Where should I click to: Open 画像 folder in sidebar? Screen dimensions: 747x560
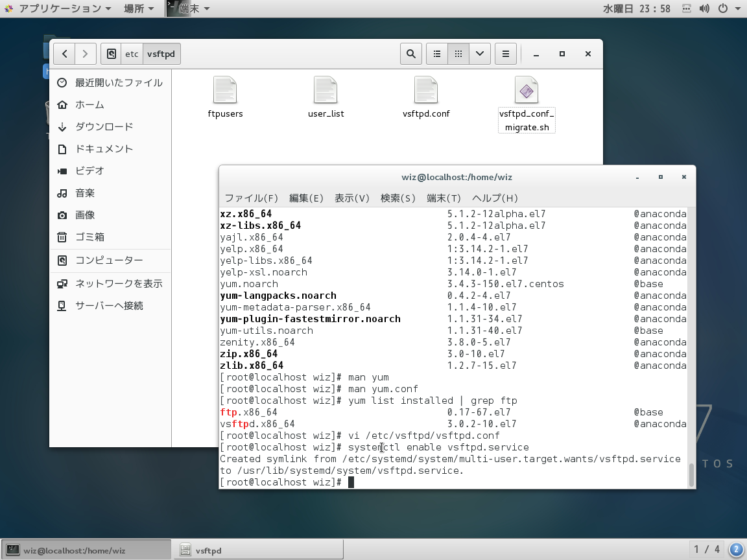(110, 215)
